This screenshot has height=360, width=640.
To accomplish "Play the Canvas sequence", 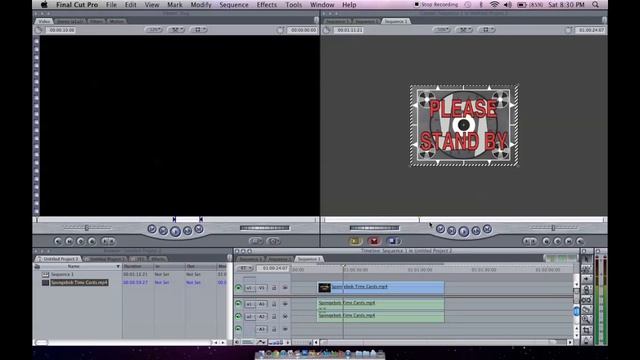I will 463,232.
